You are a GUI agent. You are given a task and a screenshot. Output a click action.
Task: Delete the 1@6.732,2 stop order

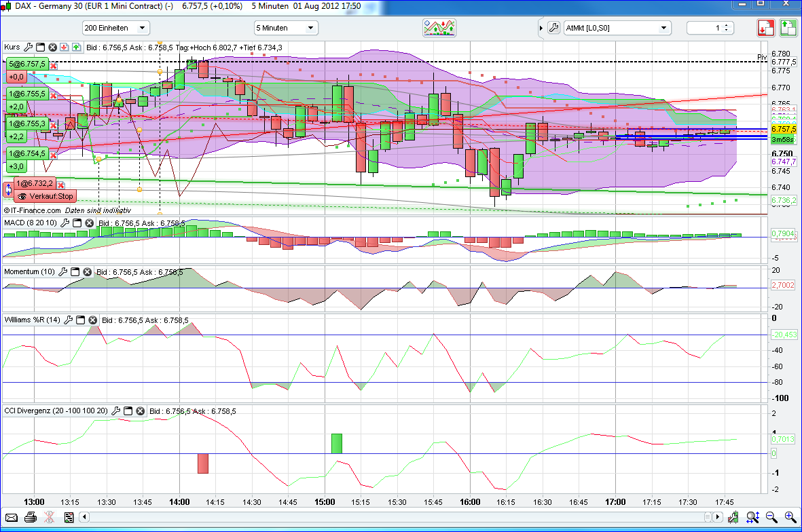[x=61, y=185]
